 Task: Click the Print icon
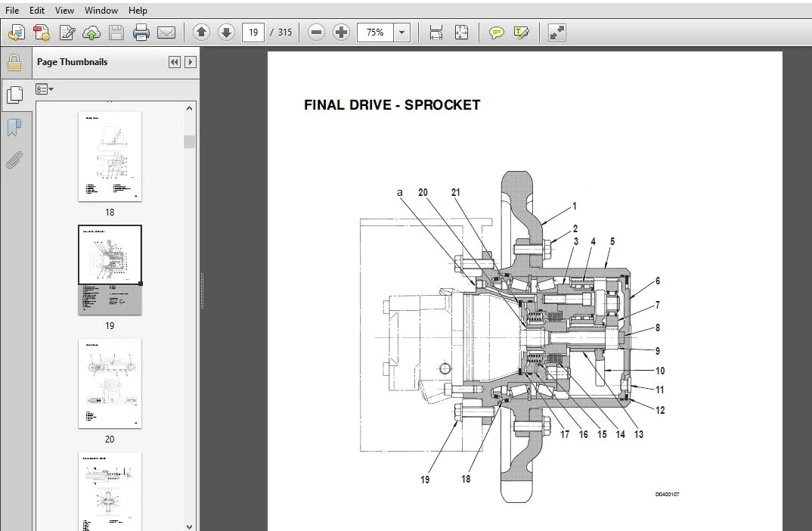(141, 33)
